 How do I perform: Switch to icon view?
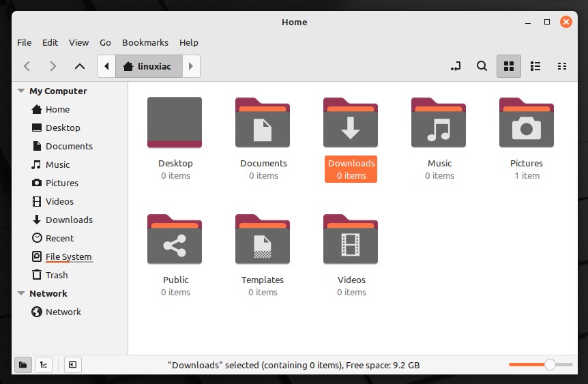pos(508,66)
